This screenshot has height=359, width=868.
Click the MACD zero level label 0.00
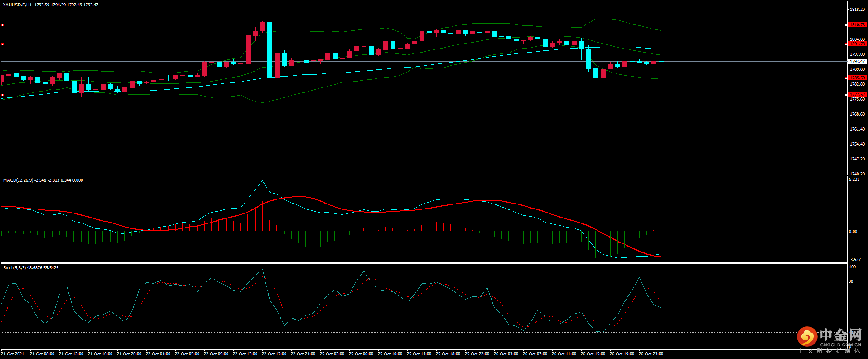tap(853, 232)
